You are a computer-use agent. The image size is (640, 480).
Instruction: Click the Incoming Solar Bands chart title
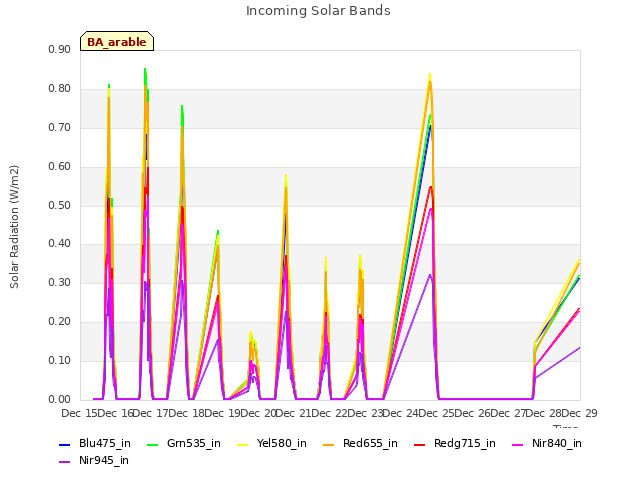pyautogui.click(x=318, y=11)
